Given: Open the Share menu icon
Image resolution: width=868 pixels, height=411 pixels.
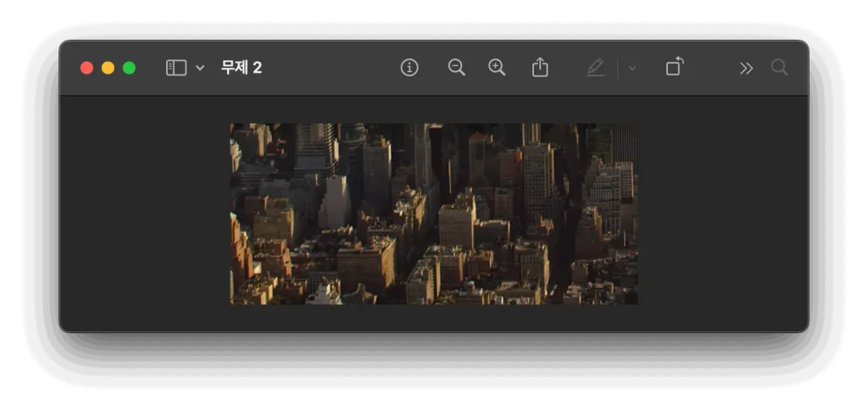Looking at the screenshot, I should pos(540,68).
